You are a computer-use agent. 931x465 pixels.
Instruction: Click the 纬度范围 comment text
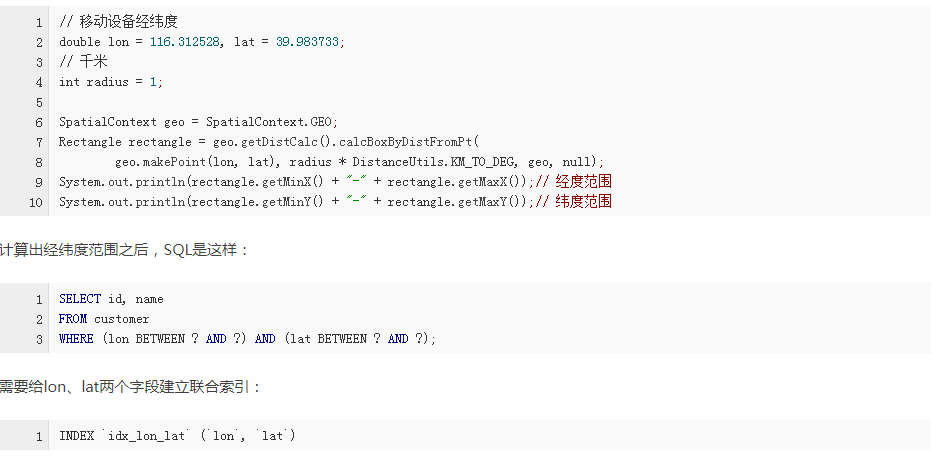pos(584,202)
